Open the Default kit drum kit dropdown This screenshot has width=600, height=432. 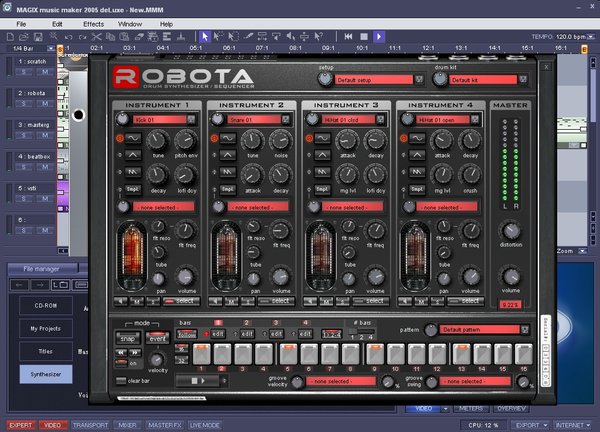(x=523, y=80)
